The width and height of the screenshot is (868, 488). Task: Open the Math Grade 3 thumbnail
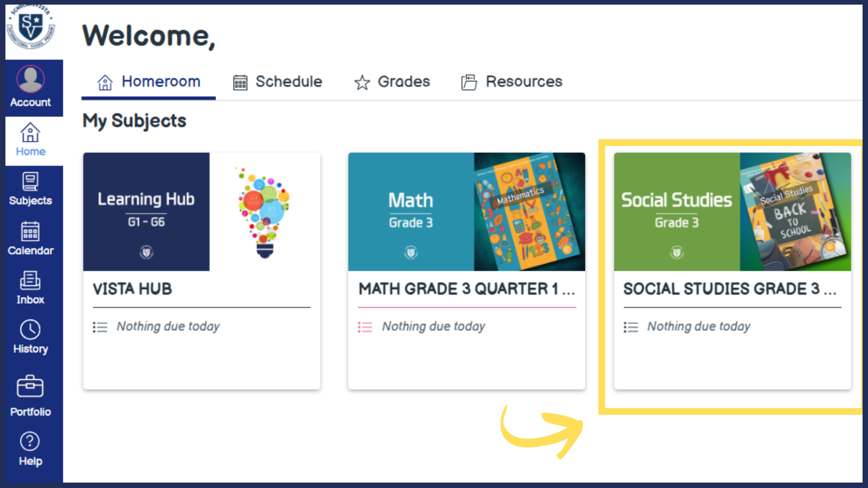pyautogui.click(x=467, y=211)
